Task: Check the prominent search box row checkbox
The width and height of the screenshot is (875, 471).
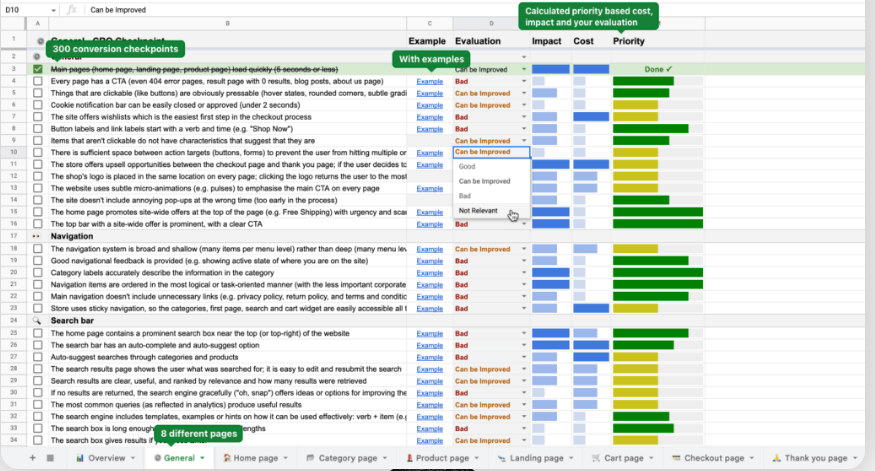Action: [37, 333]
